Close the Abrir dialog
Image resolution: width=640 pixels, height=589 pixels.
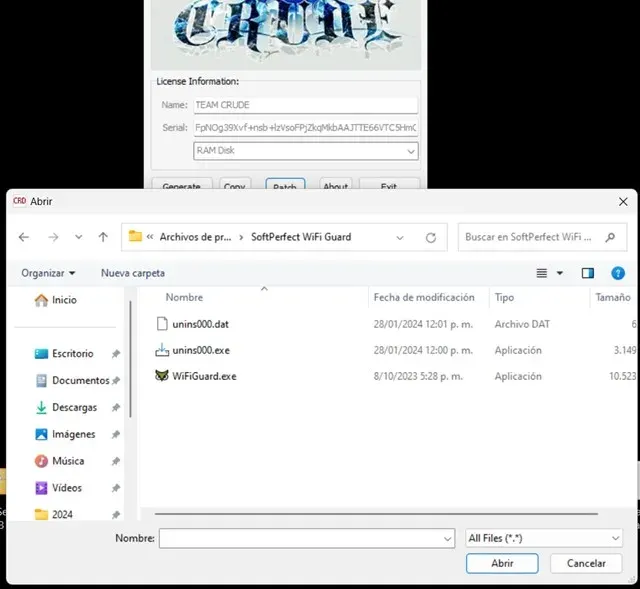point(623,202)
